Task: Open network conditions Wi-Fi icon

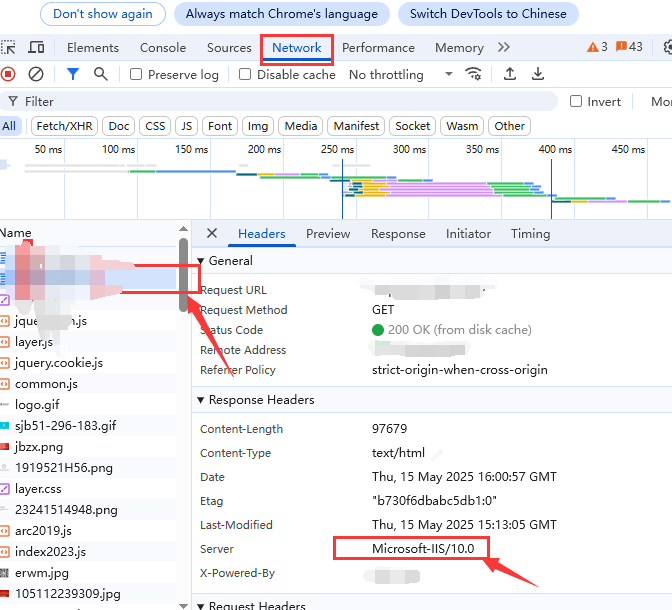Action: [x=474, y=74]
